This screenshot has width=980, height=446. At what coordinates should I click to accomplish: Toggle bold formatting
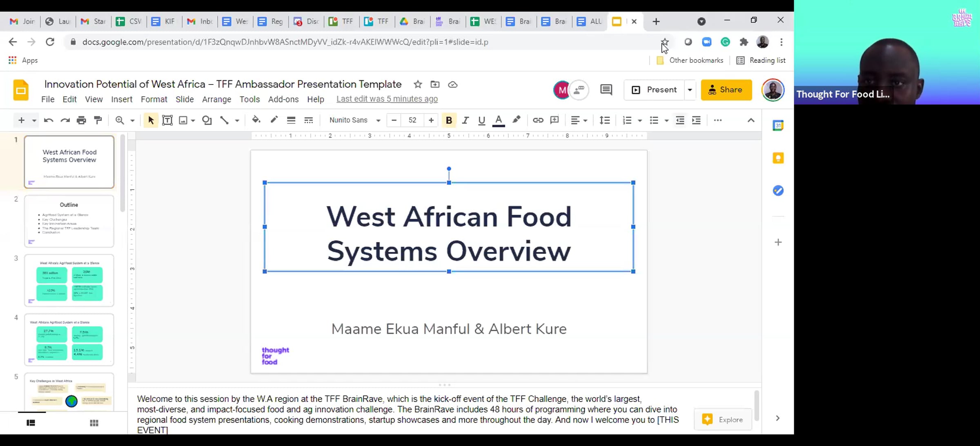[x=449, y=120]
